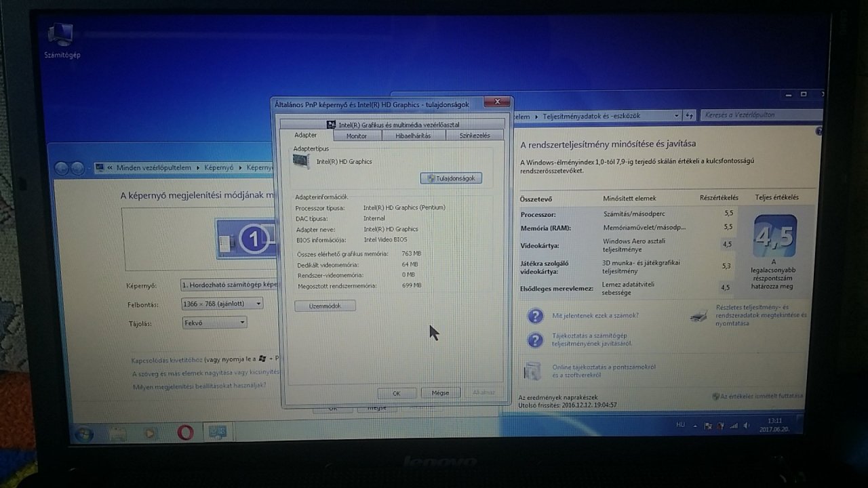The height and width of the screenshot is (488, 868).
Task: Click the Processzor subscore 5,5
Action: coord(728,213)
